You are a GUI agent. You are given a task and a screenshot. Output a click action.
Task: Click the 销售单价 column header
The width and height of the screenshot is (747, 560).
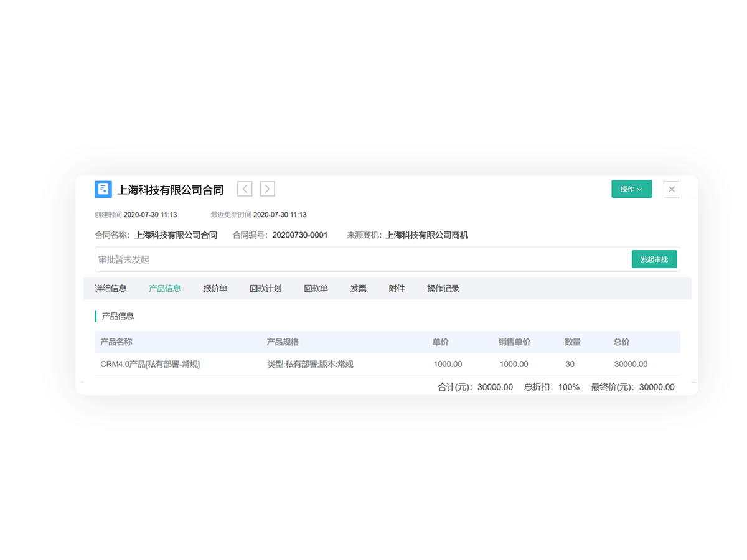click(515, 342)
